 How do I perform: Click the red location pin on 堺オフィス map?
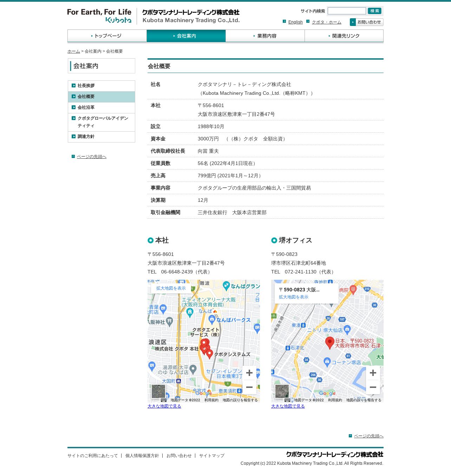click(x=329, y=343)
